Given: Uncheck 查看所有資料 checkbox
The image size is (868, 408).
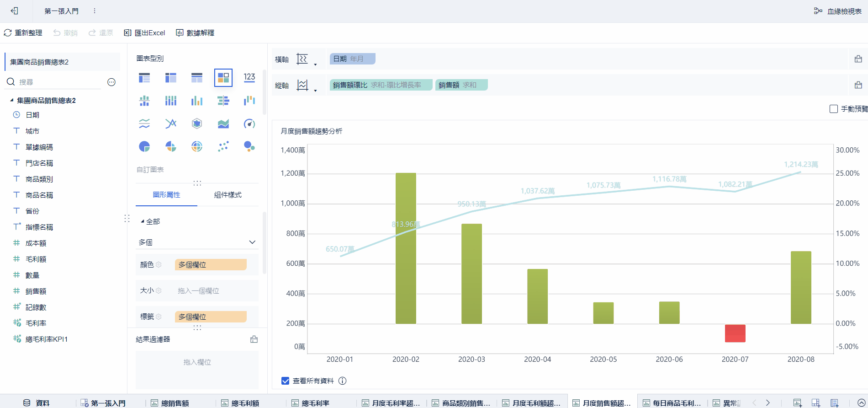Looking at the screenshot, I should 286,381.
